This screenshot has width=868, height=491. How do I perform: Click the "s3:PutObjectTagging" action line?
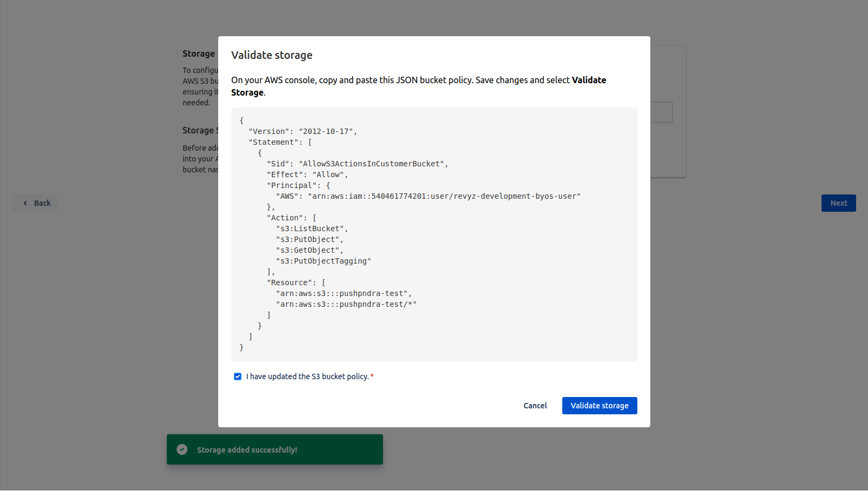pyautogui.click(x=324, y=261)
